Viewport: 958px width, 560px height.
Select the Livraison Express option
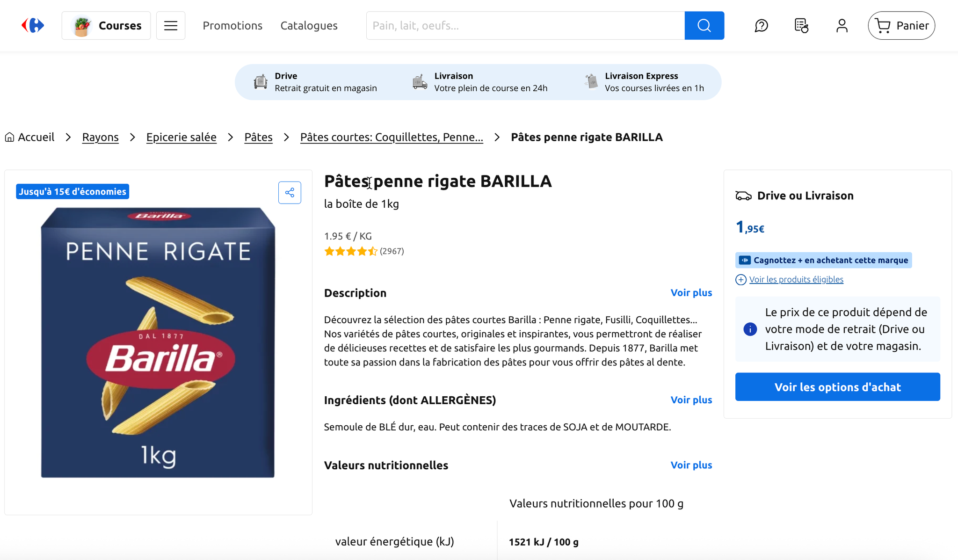coord(644,82)
